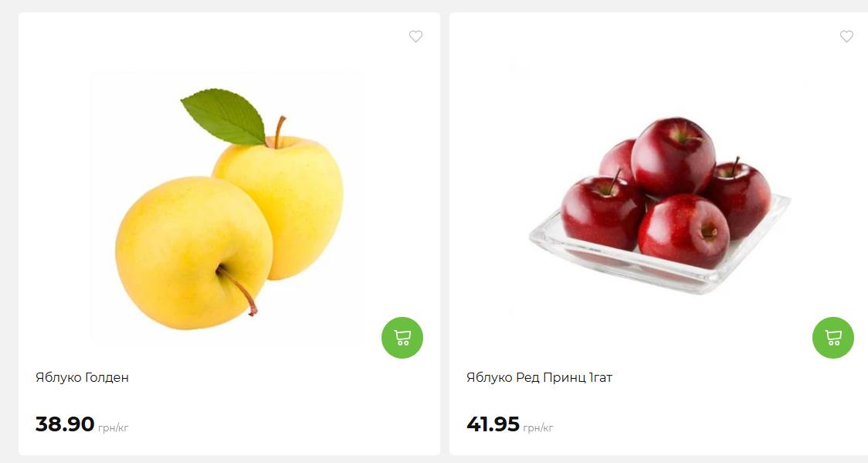
Task: Open the red apples on plate photo
Action: tap(659, 206)
